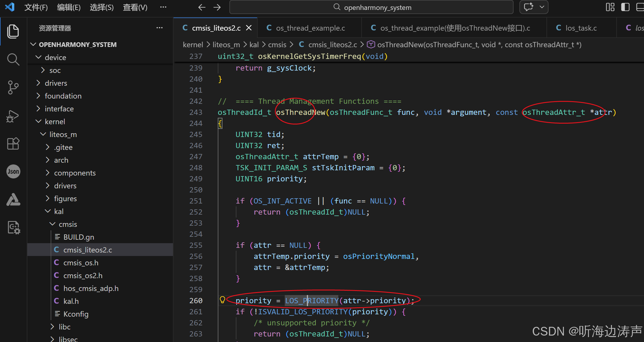Open dropdown arrow next to chat icon
The width and height of the screenshot is (644, 342).
click(542, 7)
